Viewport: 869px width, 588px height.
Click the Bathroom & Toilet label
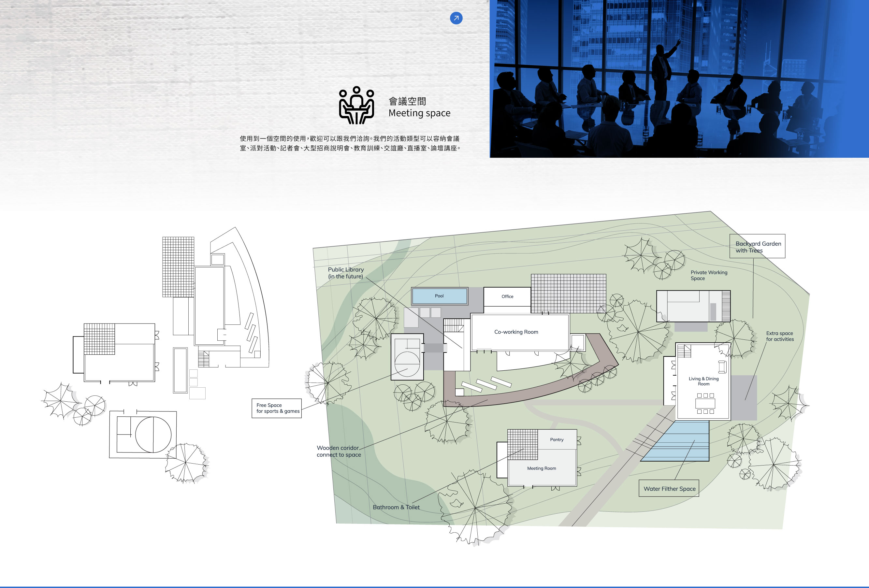click(x=396, y=507)
